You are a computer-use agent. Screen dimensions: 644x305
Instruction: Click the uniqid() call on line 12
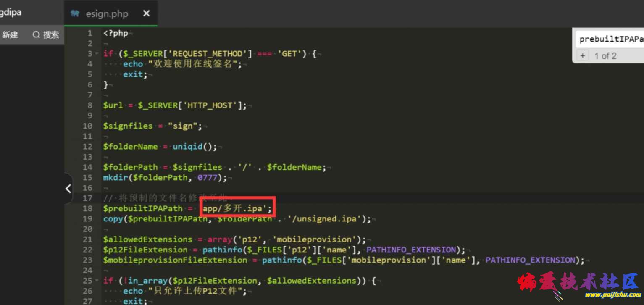(195, 147)
